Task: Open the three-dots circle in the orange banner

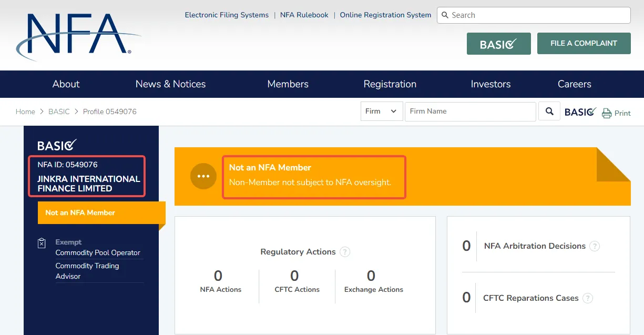Action: 203,176
